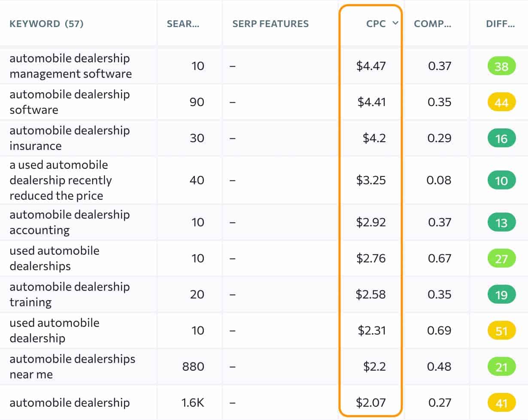Click the CPC value $4.47
Screen dimensions: 528x420
(371, 66)
